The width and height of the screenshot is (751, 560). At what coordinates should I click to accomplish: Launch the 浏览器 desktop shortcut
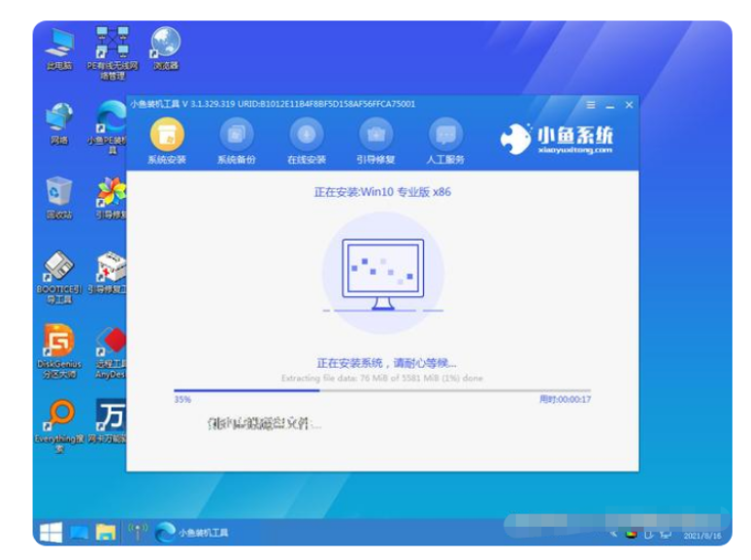(x=165, y=47)
